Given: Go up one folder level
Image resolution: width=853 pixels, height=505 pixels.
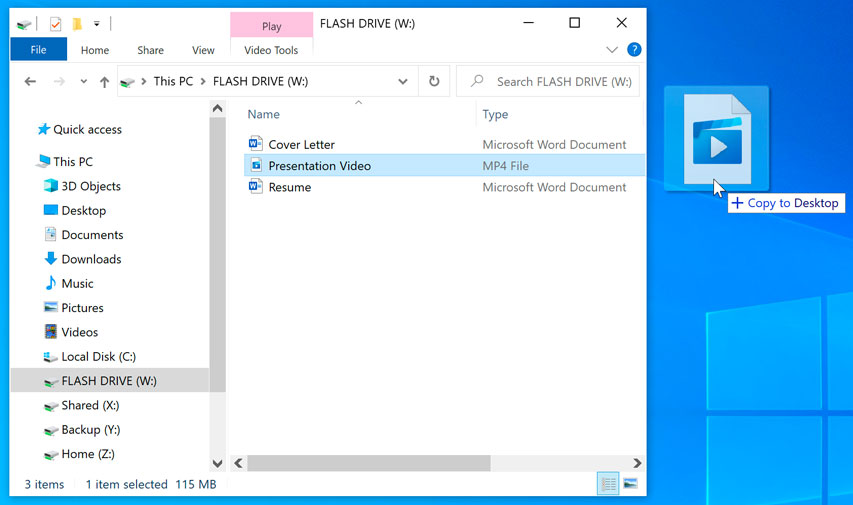Looking at the screenshot, I should [x=104, y=82].
